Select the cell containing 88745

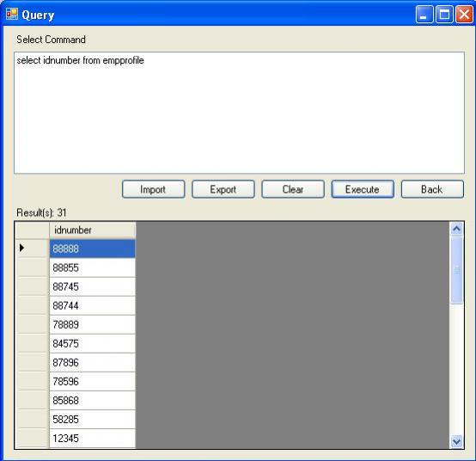coord(93,286)
